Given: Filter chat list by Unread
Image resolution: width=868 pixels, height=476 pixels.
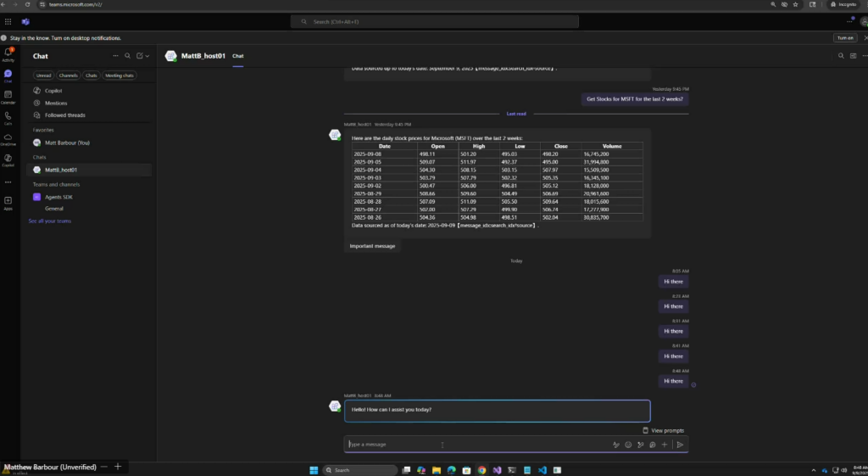Looking at the screenshot, I should point(44,76).
